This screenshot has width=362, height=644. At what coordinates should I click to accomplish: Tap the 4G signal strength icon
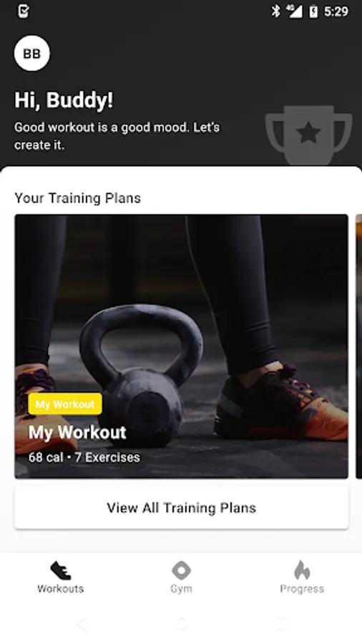[294, 11]
